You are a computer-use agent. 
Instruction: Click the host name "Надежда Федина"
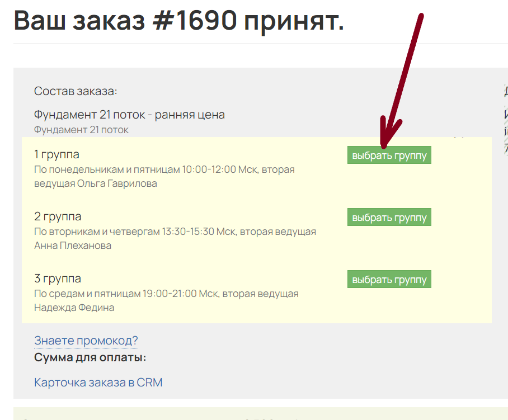pyautogui.click(x=74, y=308)
